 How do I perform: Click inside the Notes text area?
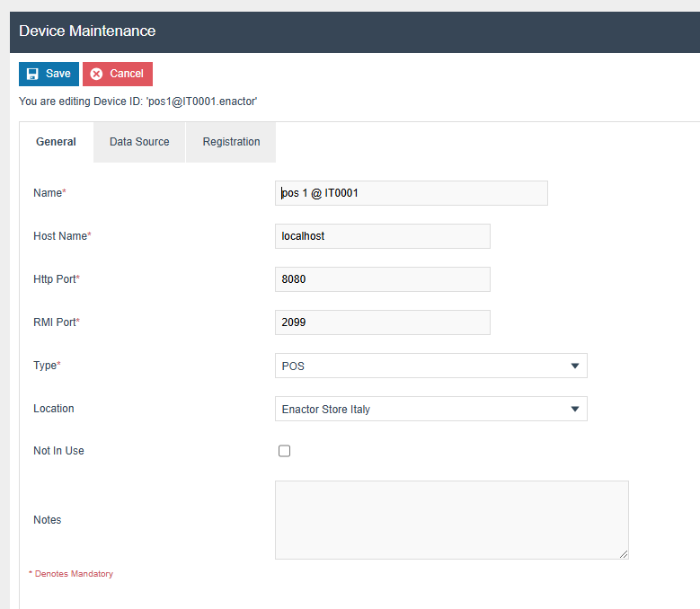[451, 520]
